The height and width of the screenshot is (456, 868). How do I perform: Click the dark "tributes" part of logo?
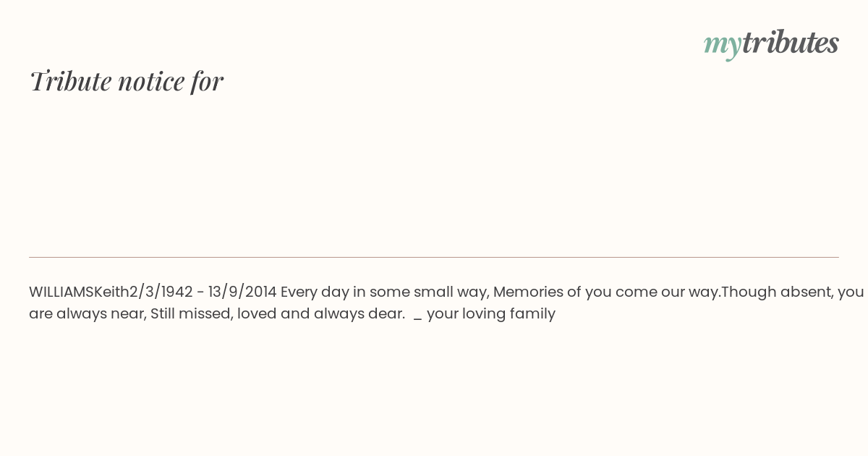791,42
